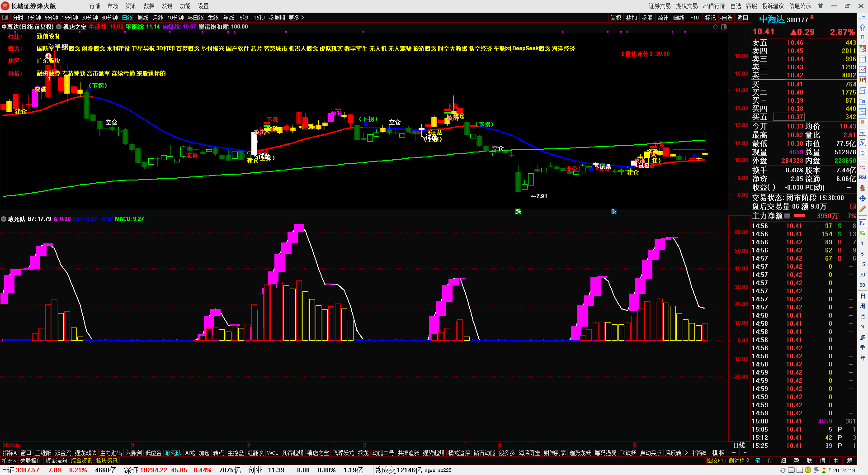Select the 周 period in the right sidebar
Screen dimensions: 868x475
[863, 306]
